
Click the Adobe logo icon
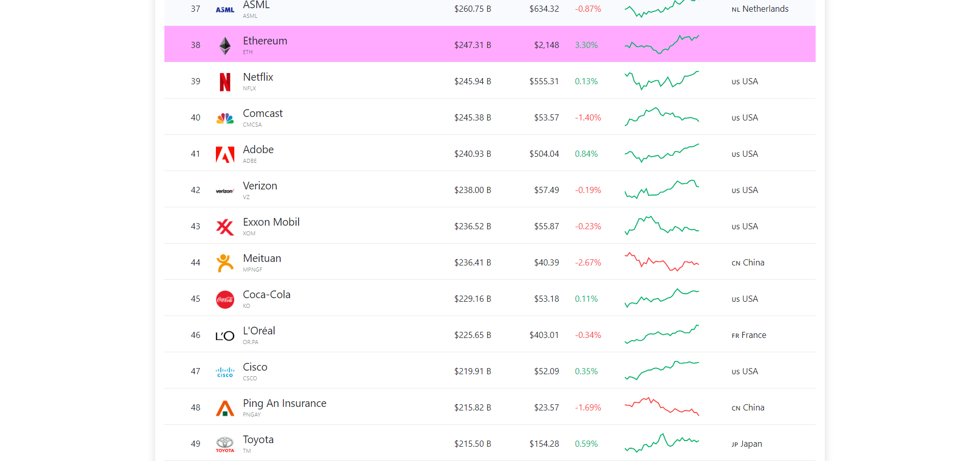click(225, 154)
